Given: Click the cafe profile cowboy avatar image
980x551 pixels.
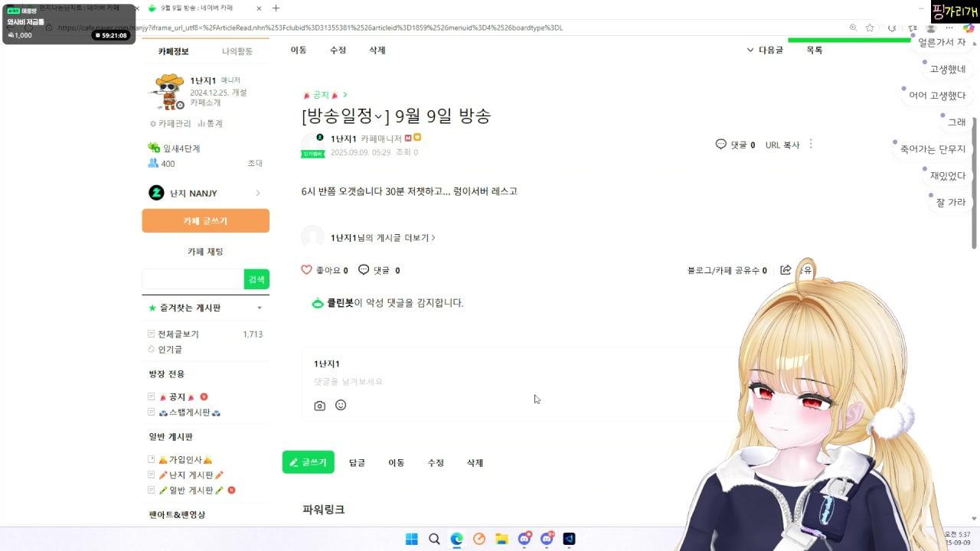Looking at the screenshot, I should (167, 92).
